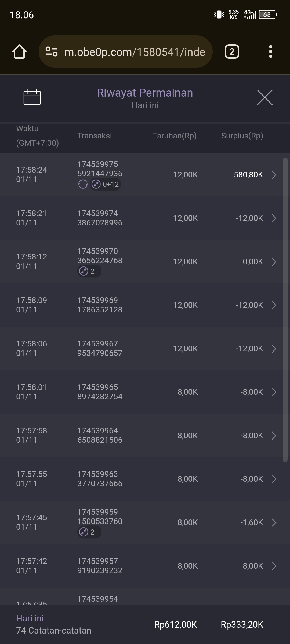Click the Hari ini summary label
Image resolution: width=290 pixels, height=644 pixels.
click(30, 619)
